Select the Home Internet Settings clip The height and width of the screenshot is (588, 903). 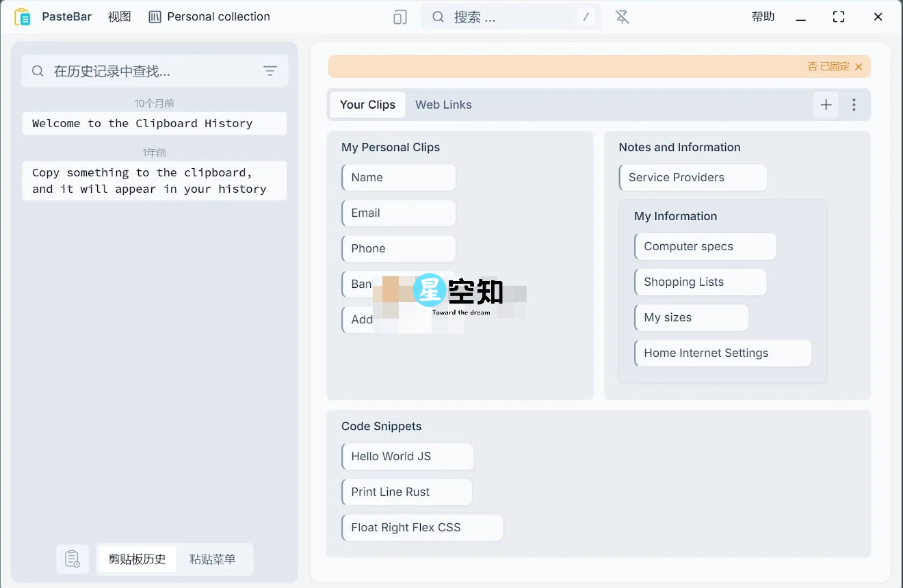[x=722, y=353]
